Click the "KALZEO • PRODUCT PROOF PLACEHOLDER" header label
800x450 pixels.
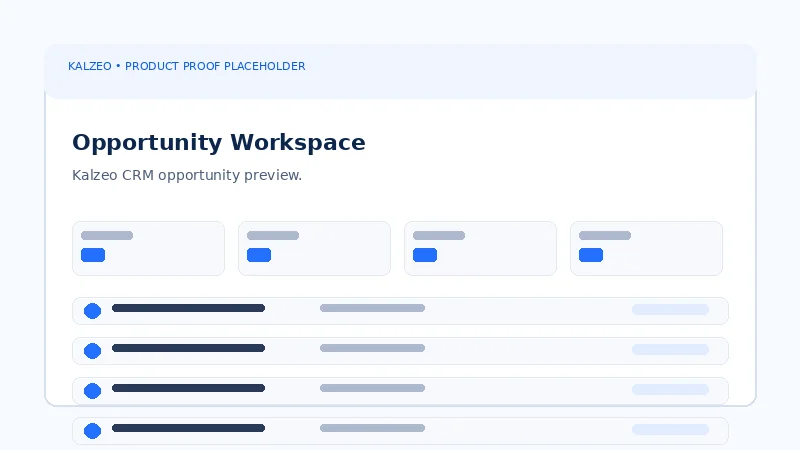point(187,66)
